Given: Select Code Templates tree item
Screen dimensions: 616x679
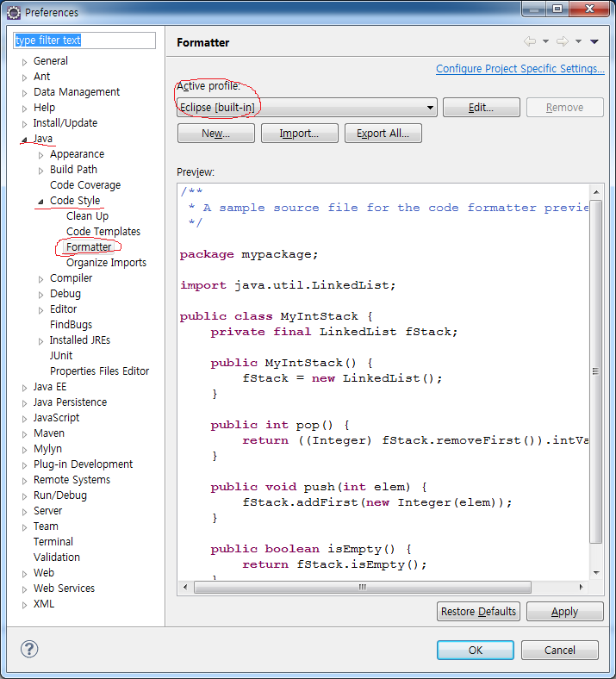Looking at the screenshot, I should point(103,232).
